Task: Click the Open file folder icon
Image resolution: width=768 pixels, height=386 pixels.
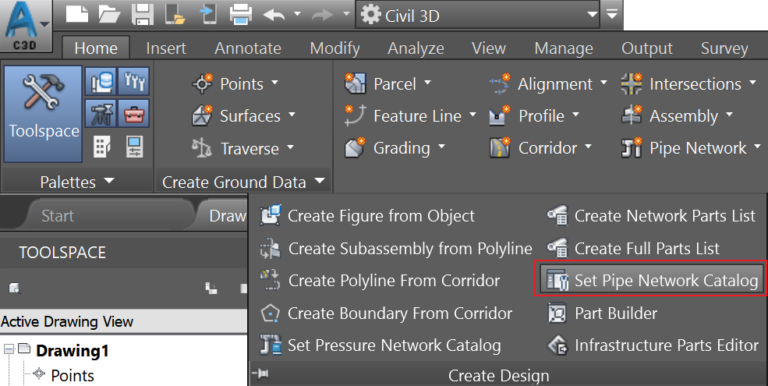Action: coord(109,14)
